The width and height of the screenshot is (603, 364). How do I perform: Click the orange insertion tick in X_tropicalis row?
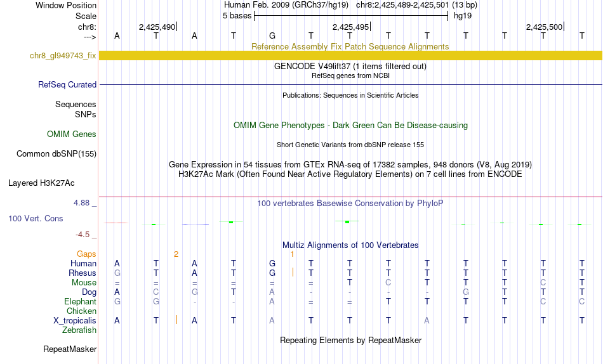176,320
